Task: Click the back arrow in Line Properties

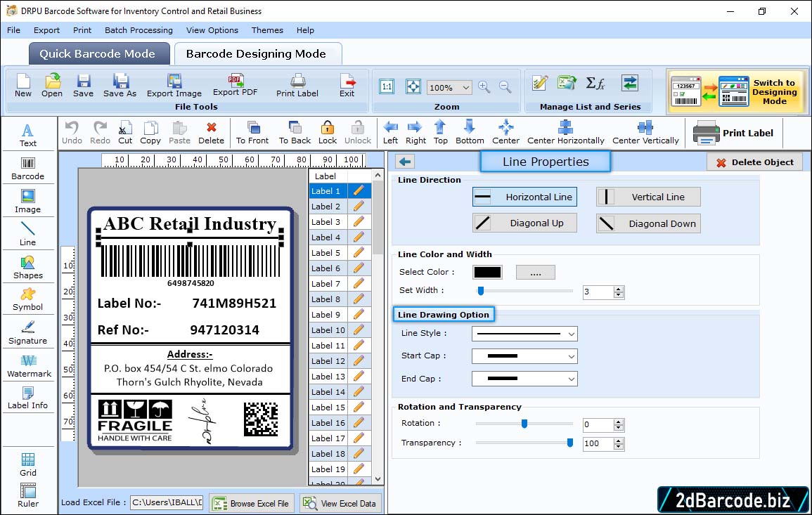Action: 405,162
